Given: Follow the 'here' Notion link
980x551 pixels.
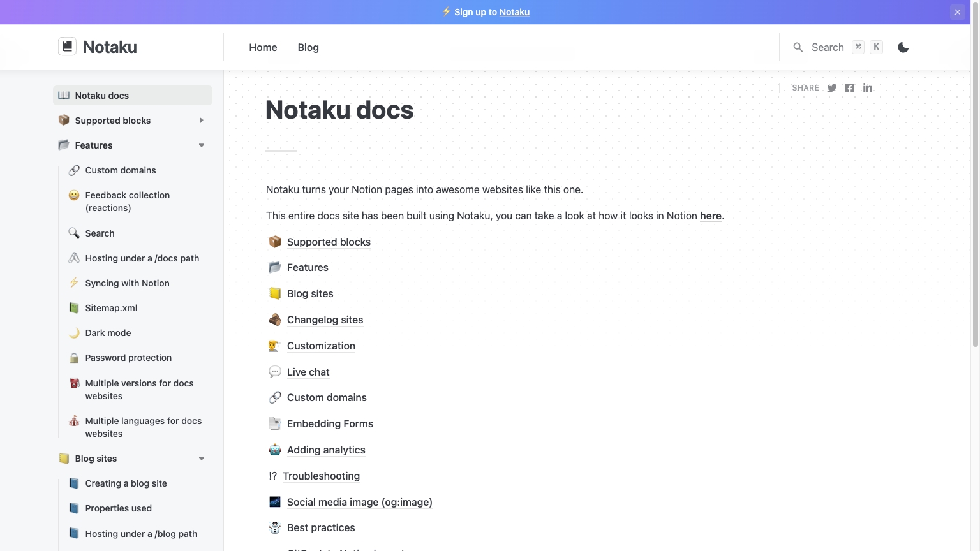Looking at the screenshot, I should point(711,216).
